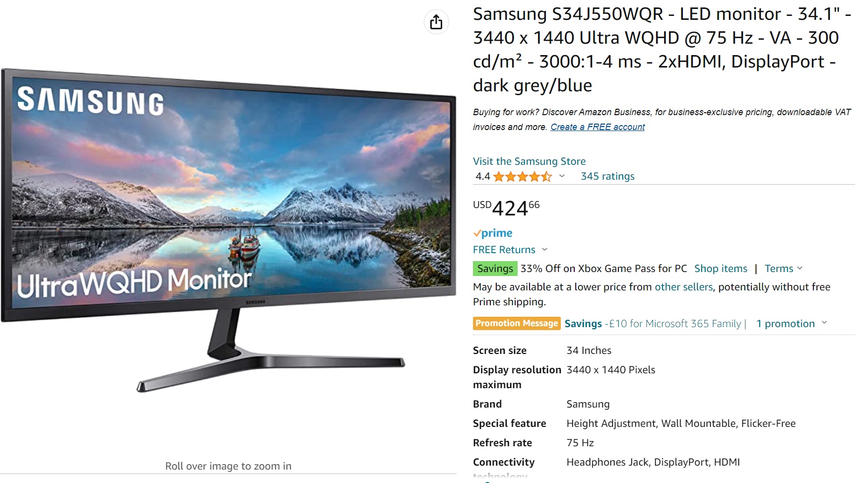Click the 1 promotion link text
The width and height of the screenshot is (868, 483).
(785, 324)
